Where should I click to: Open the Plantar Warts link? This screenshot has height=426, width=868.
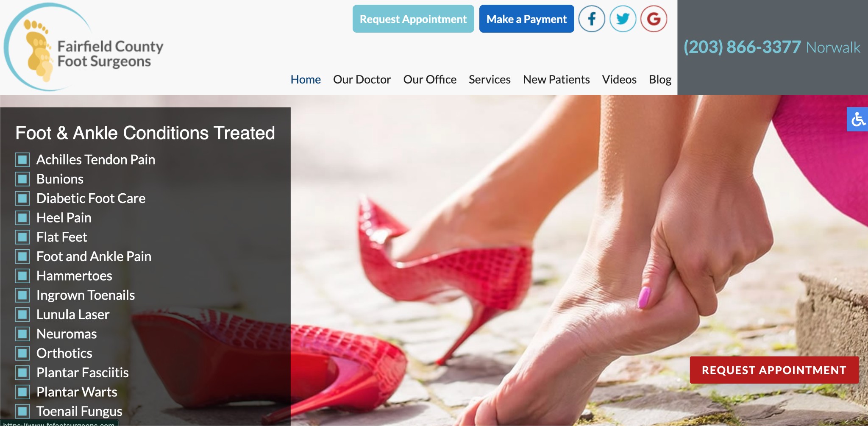pos(77,392)
